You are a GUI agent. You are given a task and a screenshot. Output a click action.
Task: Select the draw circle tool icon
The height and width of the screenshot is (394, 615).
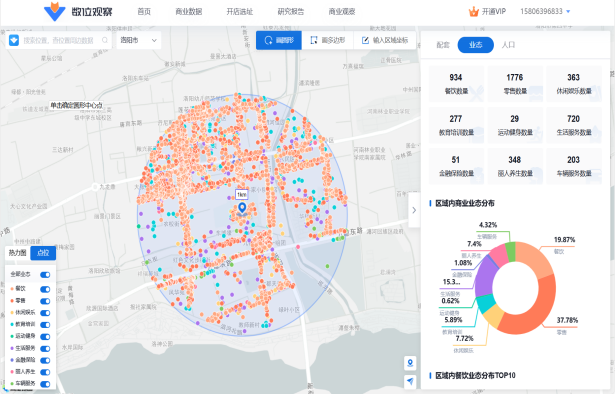(x=269, y=40)
